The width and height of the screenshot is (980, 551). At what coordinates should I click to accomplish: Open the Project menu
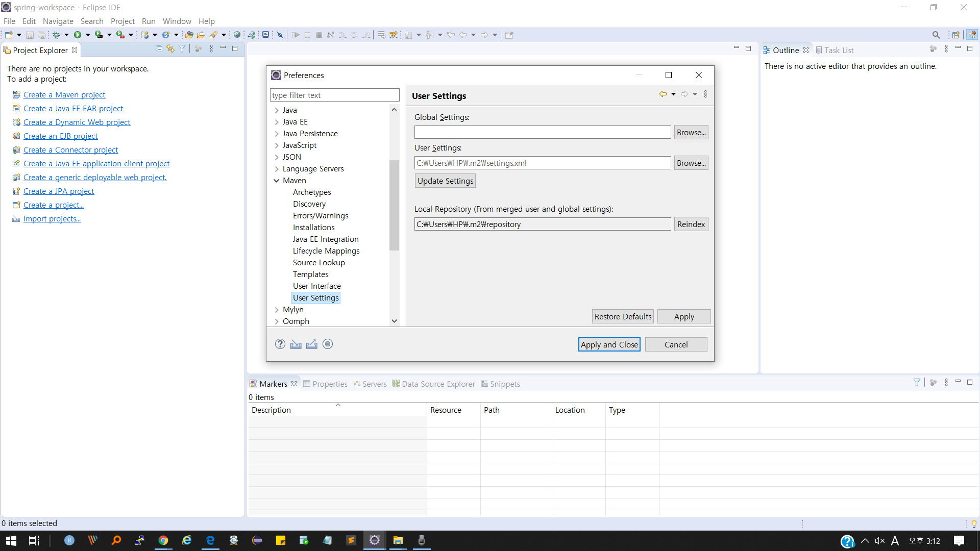click(x=122, y=21)
